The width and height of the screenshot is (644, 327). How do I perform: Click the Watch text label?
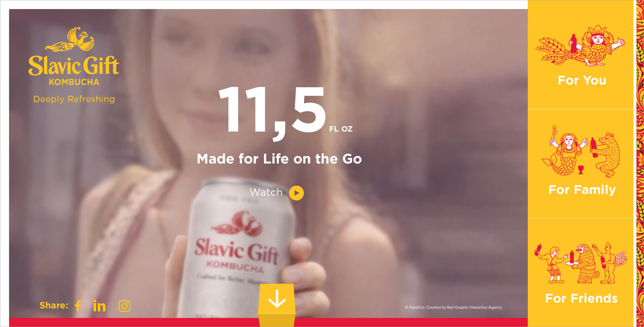pos(266,192)
